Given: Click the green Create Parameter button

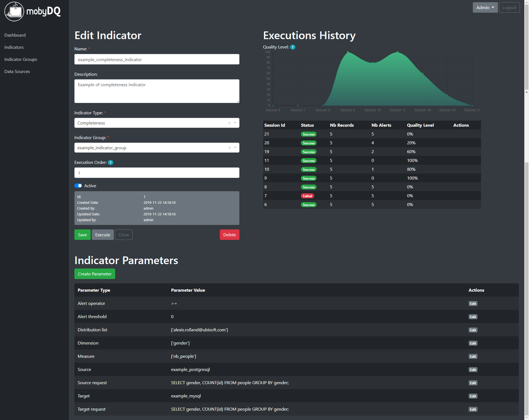Looking at the screenshot, I should (95, 274).
